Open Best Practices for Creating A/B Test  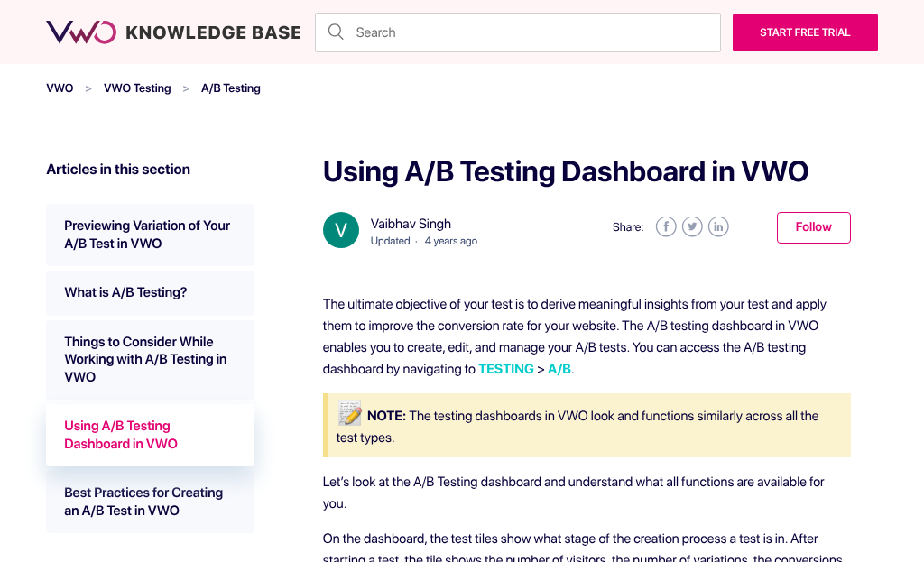pyautogui.click(x=151, y=502)
